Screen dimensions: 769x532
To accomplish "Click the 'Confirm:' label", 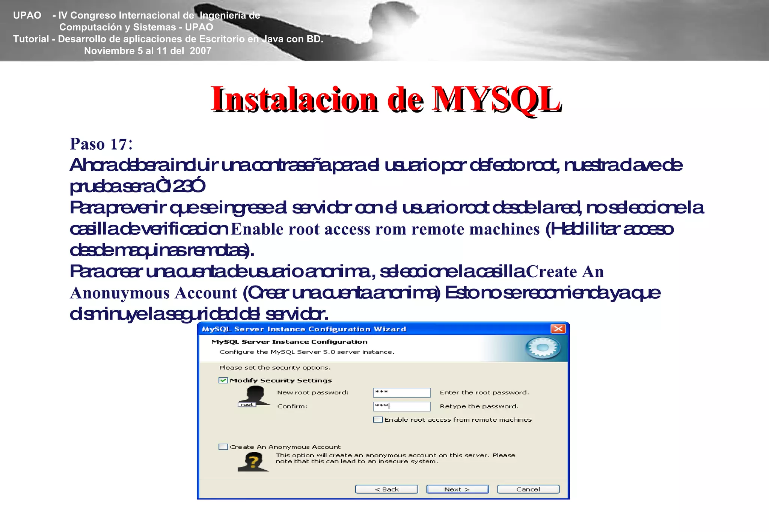I will (x=292, y=406).
